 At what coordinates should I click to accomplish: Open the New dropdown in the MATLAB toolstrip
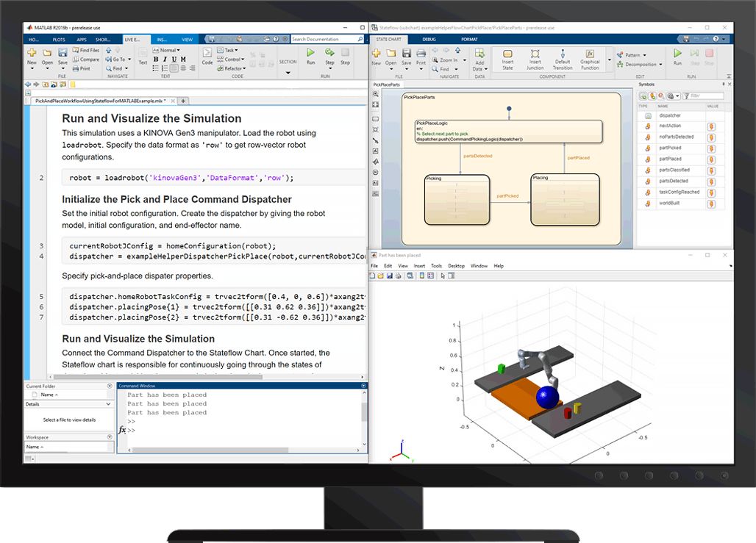(32, 68)
